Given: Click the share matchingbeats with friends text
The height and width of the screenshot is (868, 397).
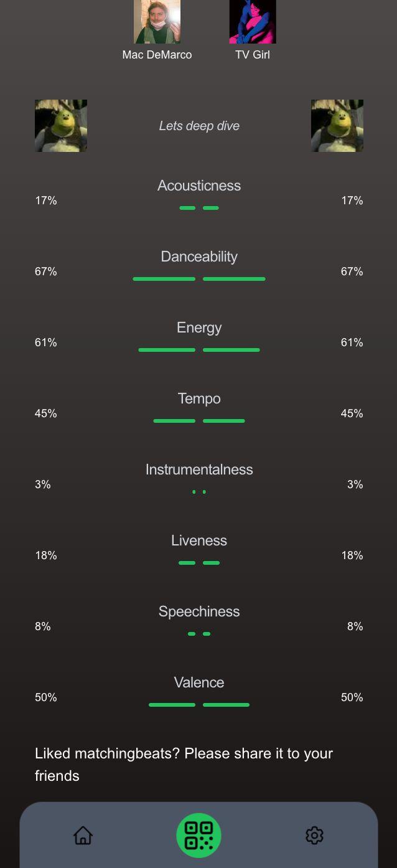Looking at the screenshot, I should pos(184,765).
